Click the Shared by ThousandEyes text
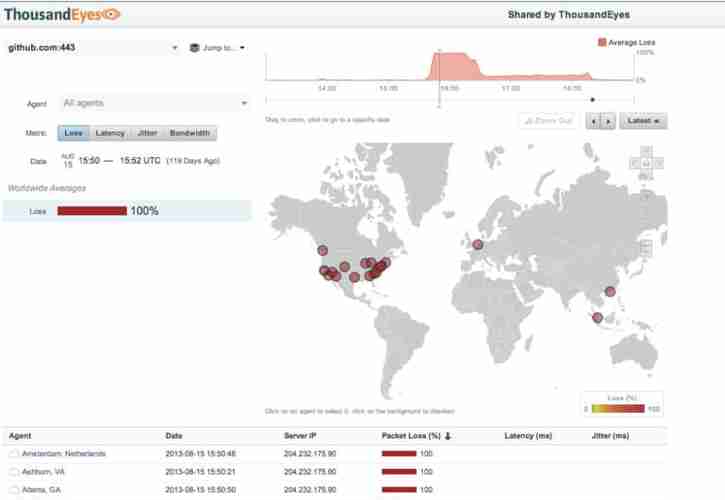Viewport: 725px width, 500px height. pos(569,15)
